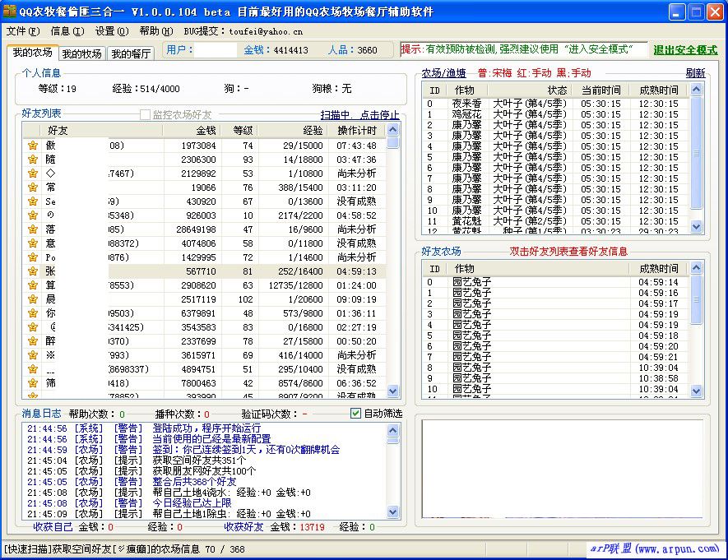Image resolution: width=728 pixels, height=560 pixels.
Task: Open the 文件(F) menu
Action: (23, 31)
